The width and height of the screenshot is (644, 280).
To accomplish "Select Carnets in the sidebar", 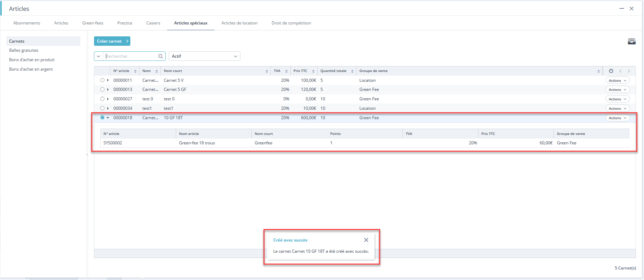I will coord(43,41).
